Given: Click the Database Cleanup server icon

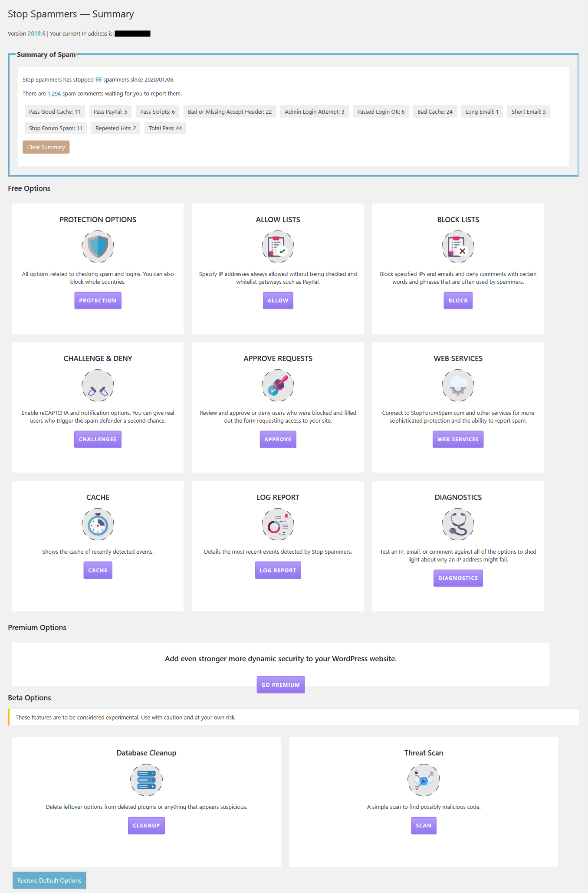Looking at the screenshot, I should [146, 780].
